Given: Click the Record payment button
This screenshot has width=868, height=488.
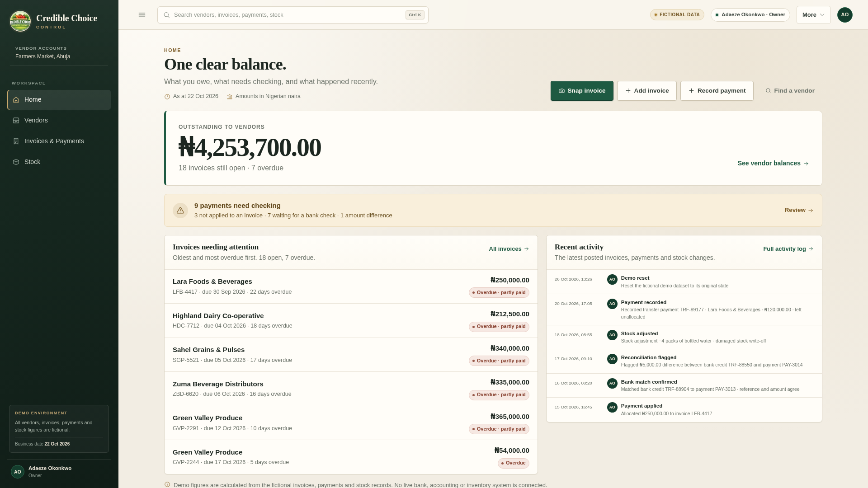Looking at the screenshot, I should [x=717, y=91].
